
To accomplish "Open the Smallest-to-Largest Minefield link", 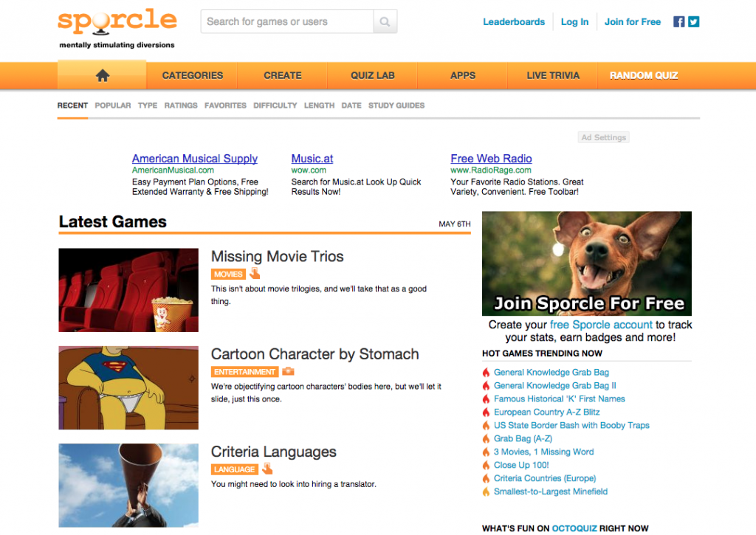I will (x=551, y=491).
